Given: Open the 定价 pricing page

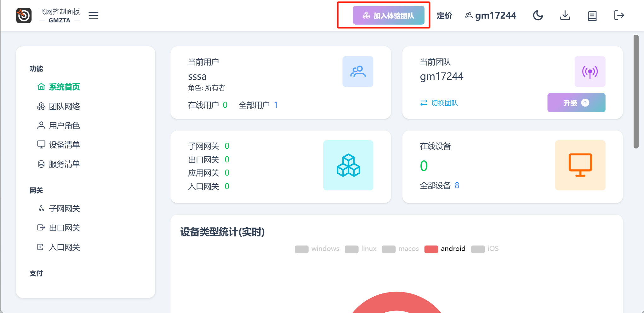Looking at the screenshot, I should tap(444, 15).
